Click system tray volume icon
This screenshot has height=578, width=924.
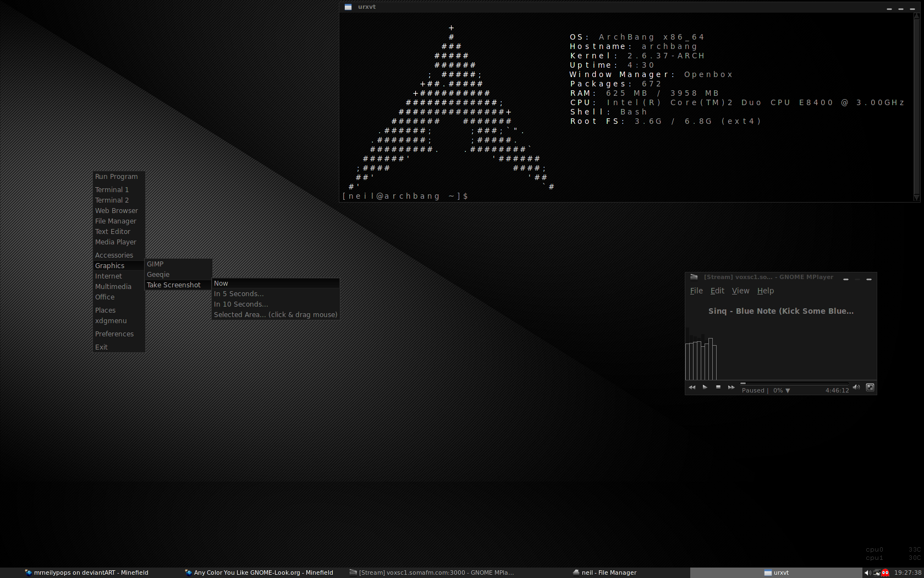coord(868,573)
